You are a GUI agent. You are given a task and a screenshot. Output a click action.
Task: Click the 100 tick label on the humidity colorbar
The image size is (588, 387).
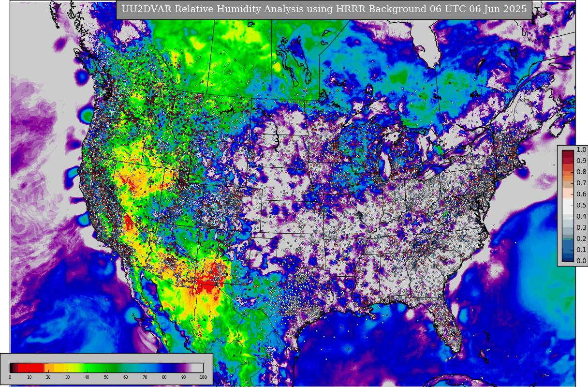coord(203,377)
